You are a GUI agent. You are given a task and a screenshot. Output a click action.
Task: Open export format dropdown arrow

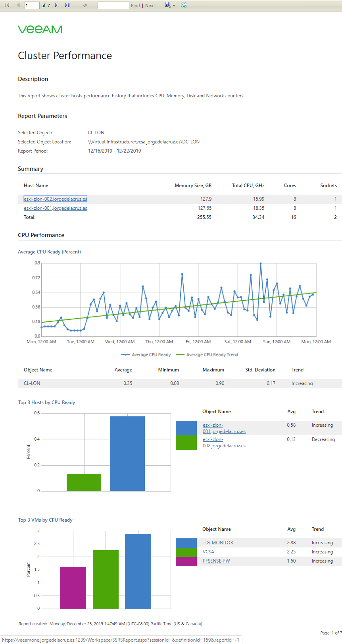click(x=174, y=6)
